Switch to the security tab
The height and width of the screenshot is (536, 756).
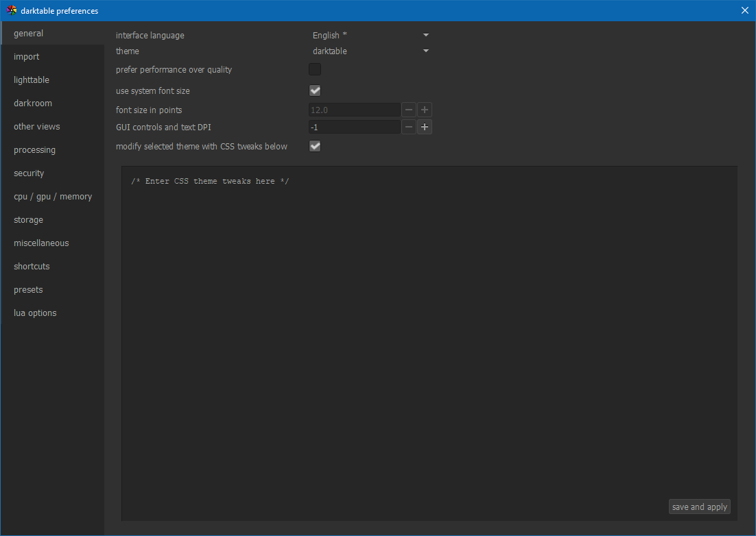click(52, 173)
